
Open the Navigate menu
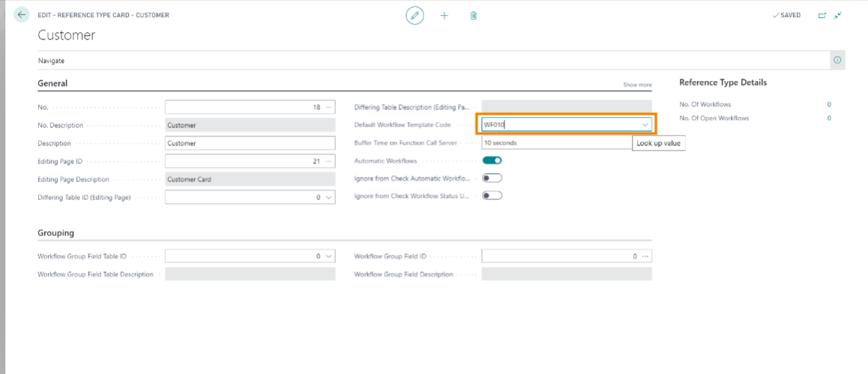[51, 61]
